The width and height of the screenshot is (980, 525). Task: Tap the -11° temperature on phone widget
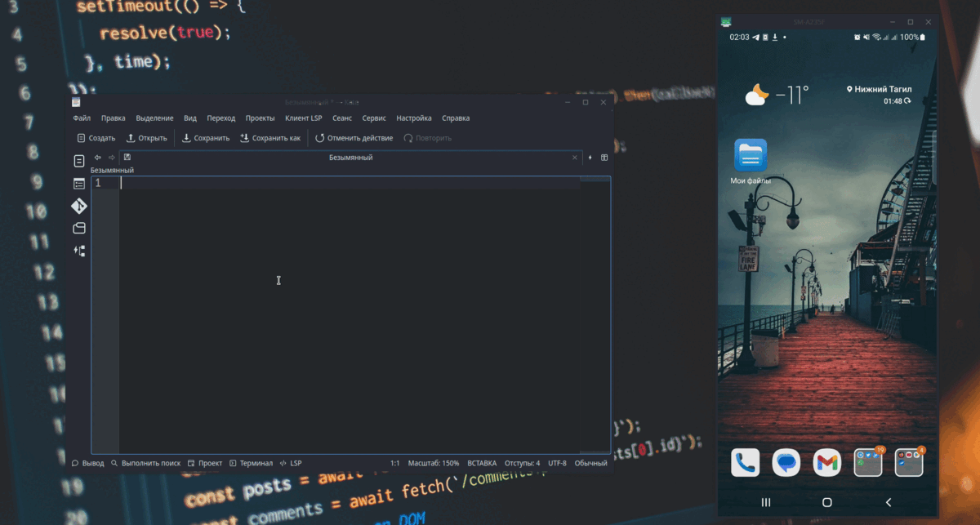point(792,95)
